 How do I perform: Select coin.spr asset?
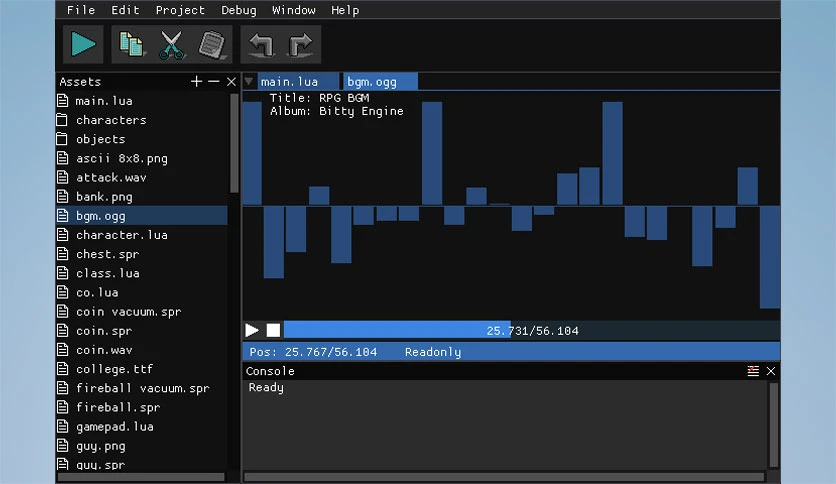(x=142, y=331)
